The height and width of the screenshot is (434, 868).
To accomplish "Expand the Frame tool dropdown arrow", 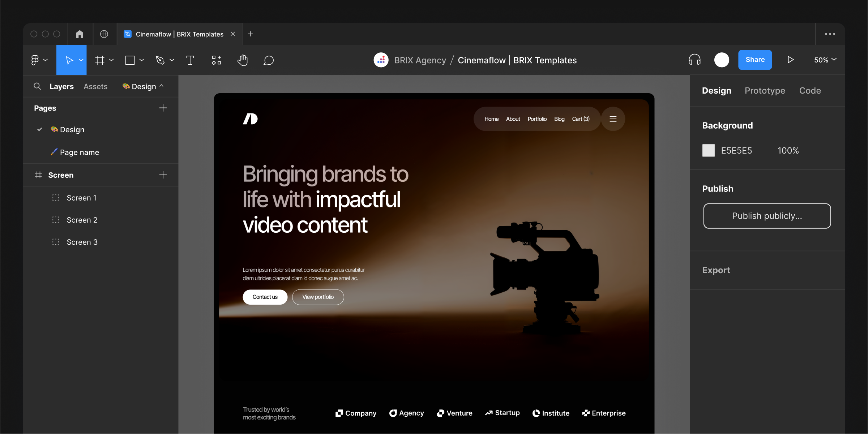I will click(112, 60).
